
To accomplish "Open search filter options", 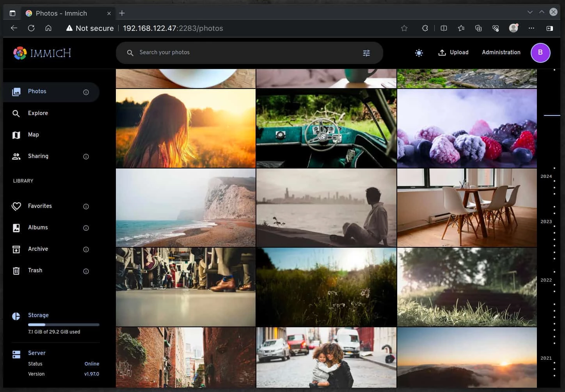I will tap(366, 53).
